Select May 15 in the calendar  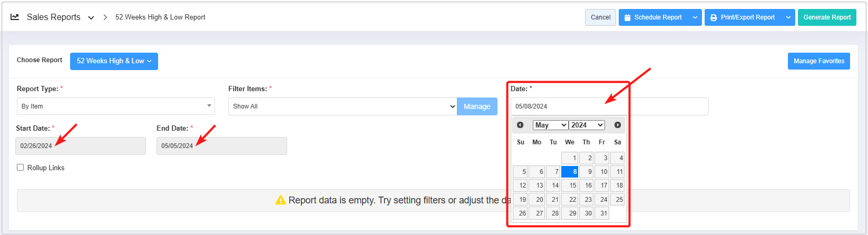570,185
